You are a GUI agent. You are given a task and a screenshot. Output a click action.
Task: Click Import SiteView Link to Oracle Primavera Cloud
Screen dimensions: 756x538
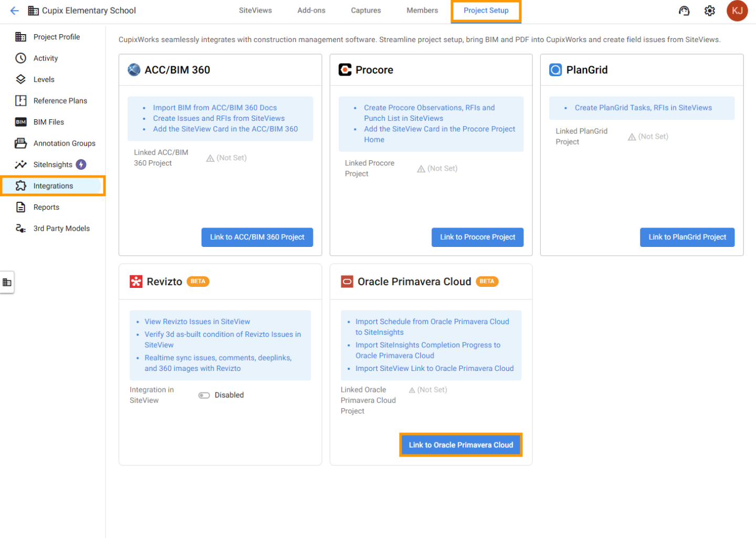pyautogui.click(x=435, y=368)
